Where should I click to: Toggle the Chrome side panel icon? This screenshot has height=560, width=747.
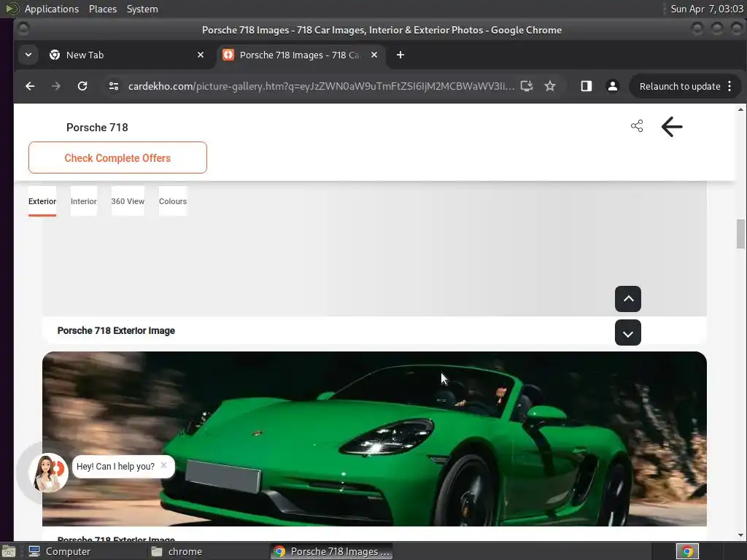click(x=587, y=86)
